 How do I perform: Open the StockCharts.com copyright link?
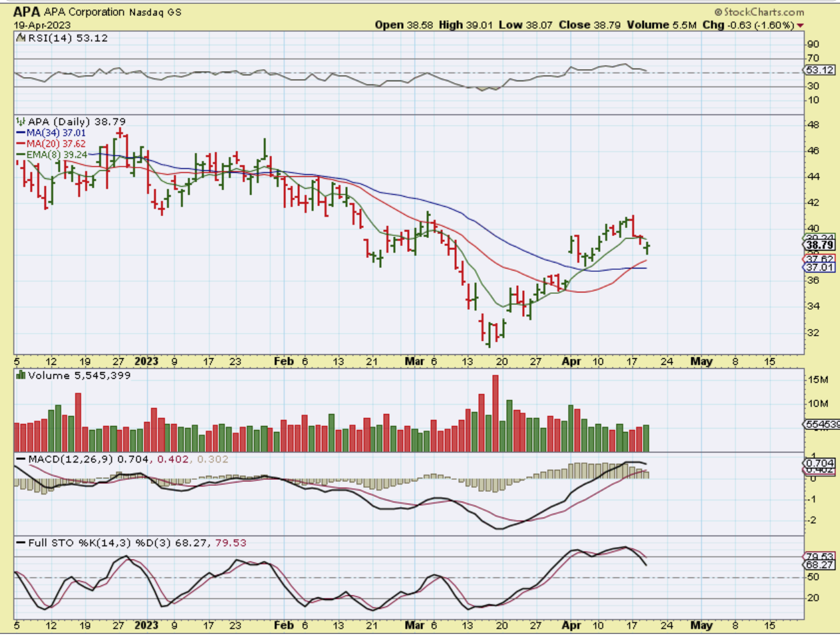click(760, 12)
